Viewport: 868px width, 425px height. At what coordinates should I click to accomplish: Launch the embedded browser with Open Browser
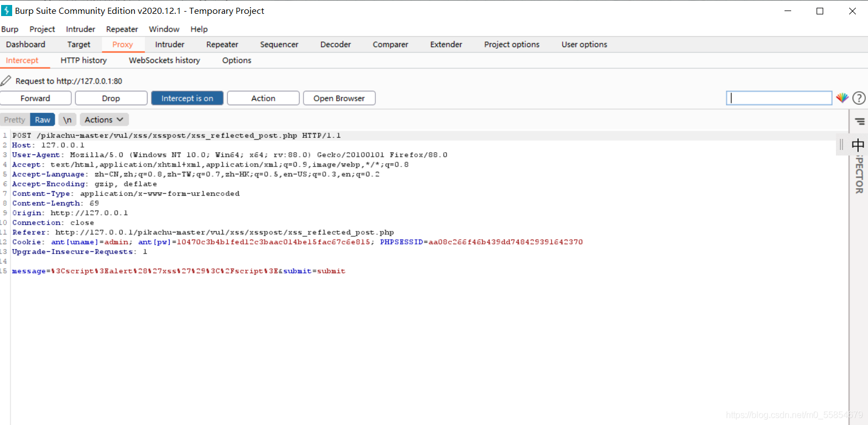click(339, 98)
